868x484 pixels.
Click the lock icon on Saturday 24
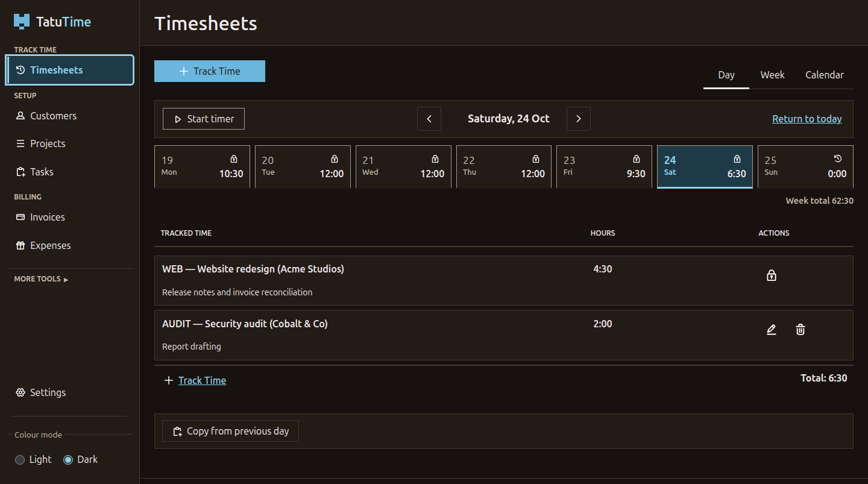pyautogui.click(x=737, y=159)
